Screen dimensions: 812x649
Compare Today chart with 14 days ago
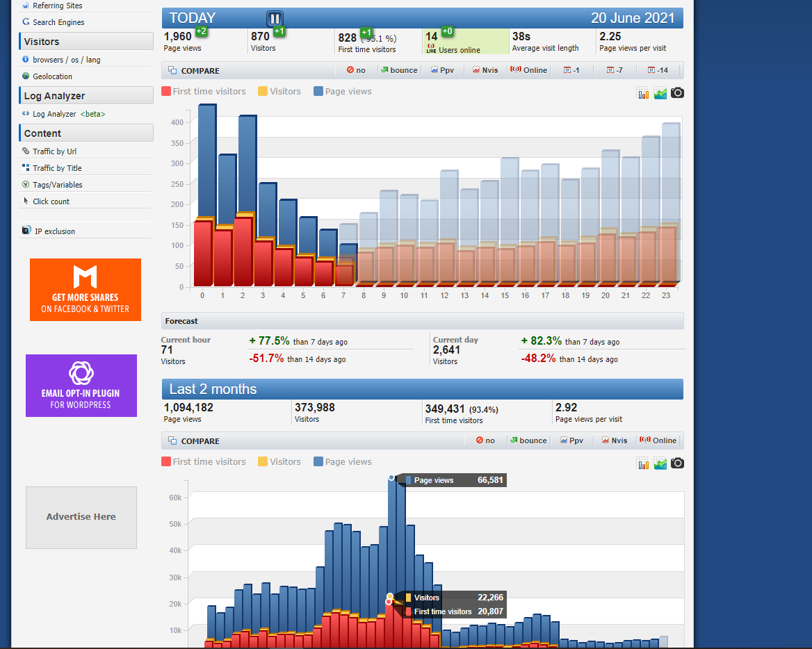[x=658, y=70]
